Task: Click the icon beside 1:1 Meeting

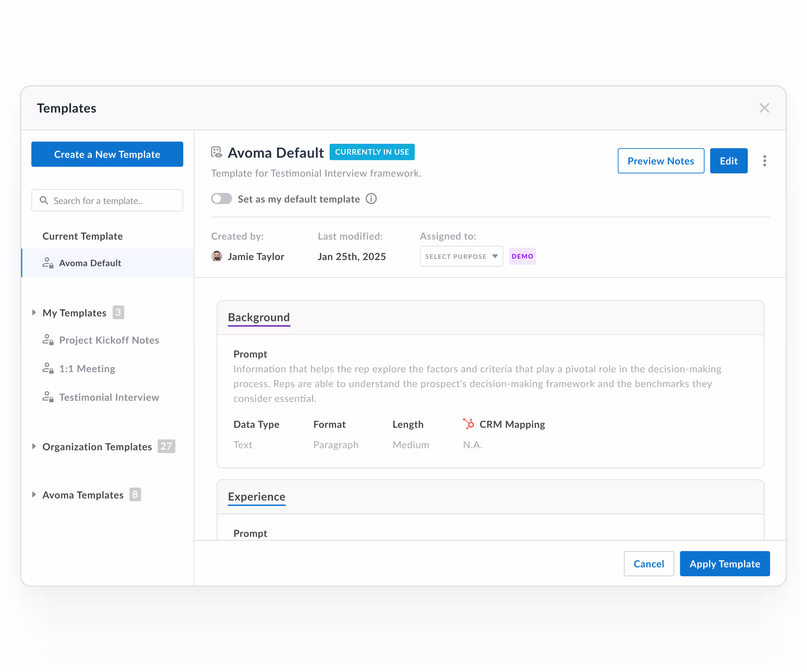Action: [48, 369]
